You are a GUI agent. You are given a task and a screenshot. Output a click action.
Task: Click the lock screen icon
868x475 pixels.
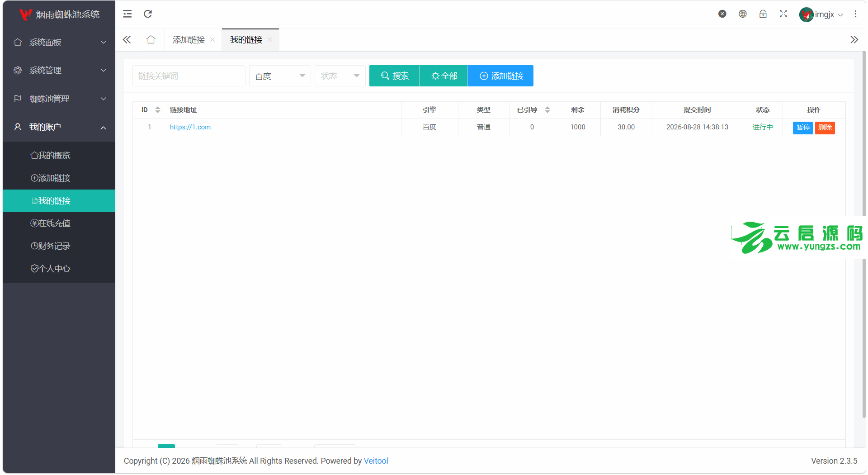(763, 14)
